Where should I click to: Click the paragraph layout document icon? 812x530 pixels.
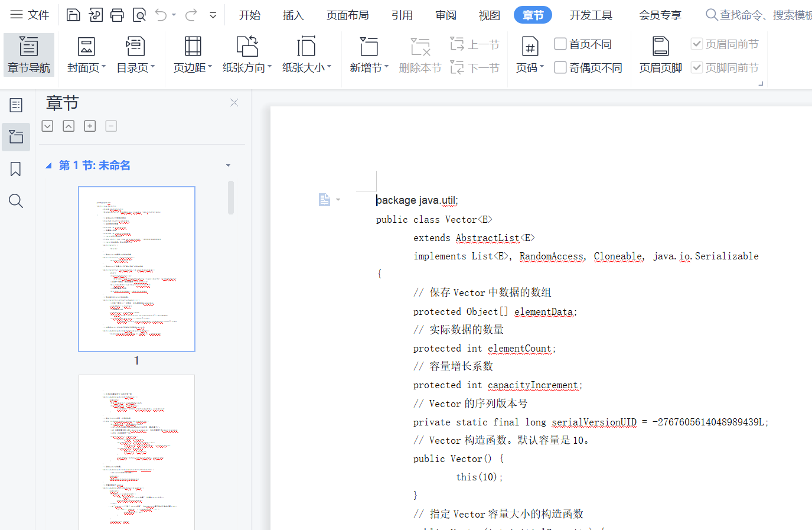pyautogui.click(x=324, y=200)
